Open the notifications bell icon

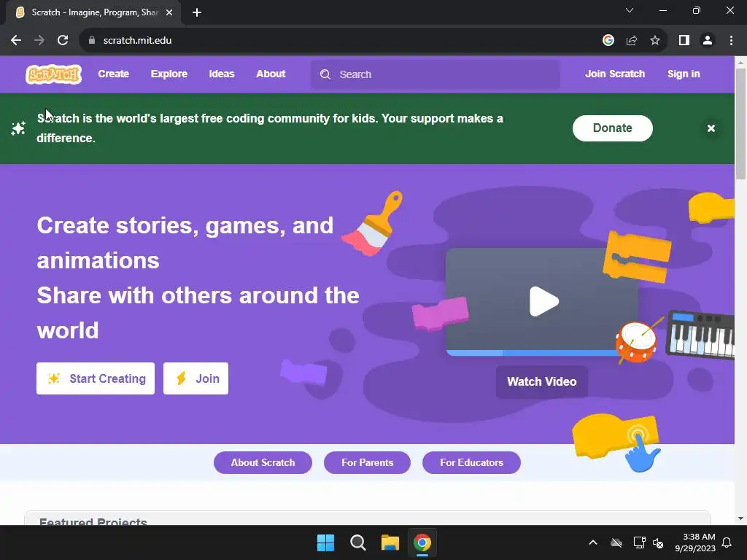click(727, 542)
